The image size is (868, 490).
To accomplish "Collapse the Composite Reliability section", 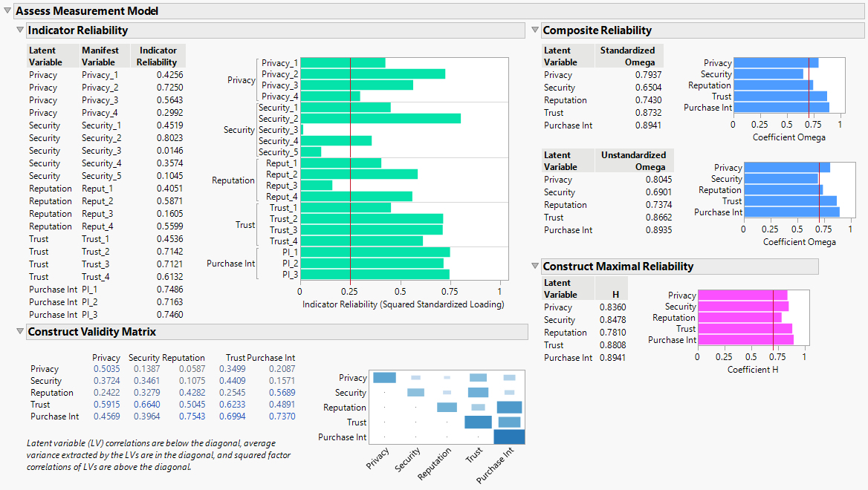I will (534, 30).
